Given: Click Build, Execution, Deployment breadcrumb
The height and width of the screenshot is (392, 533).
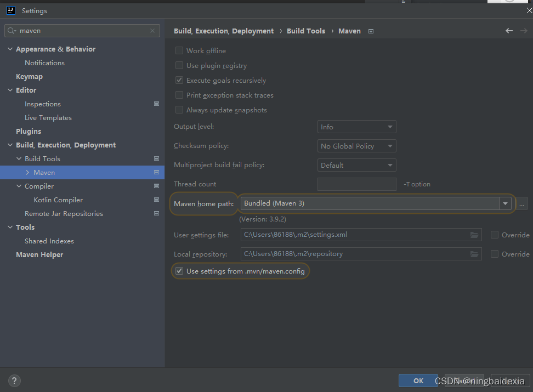Looking at the screenshot, I should pos(224,31).
